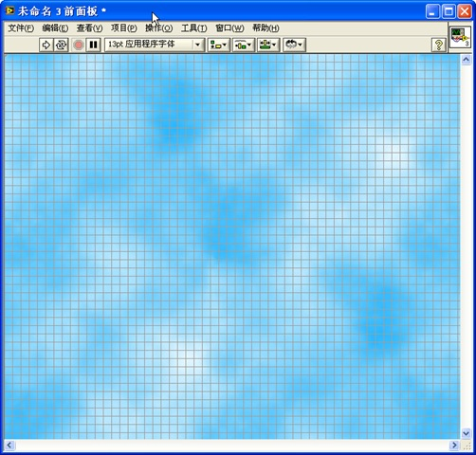Open the 13pt application font dropdown
Screen dimensions: 476x455
click(x=155, y=45)
